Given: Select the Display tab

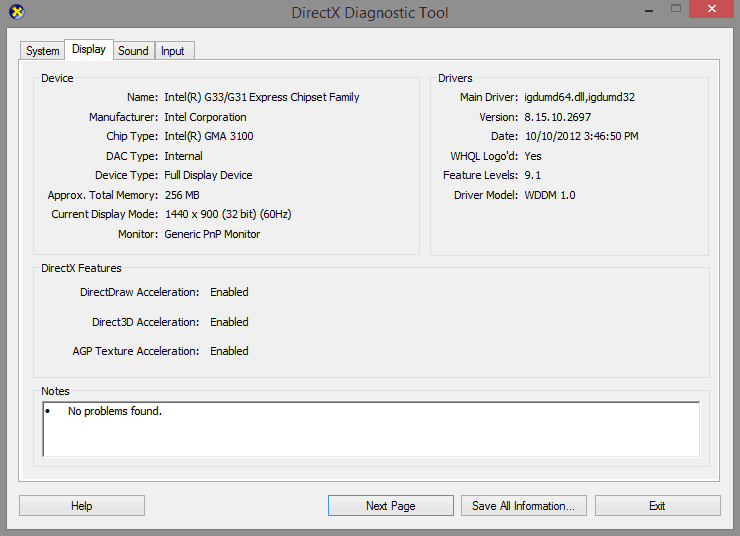Looking at the screenshot, I should [89, 49].
